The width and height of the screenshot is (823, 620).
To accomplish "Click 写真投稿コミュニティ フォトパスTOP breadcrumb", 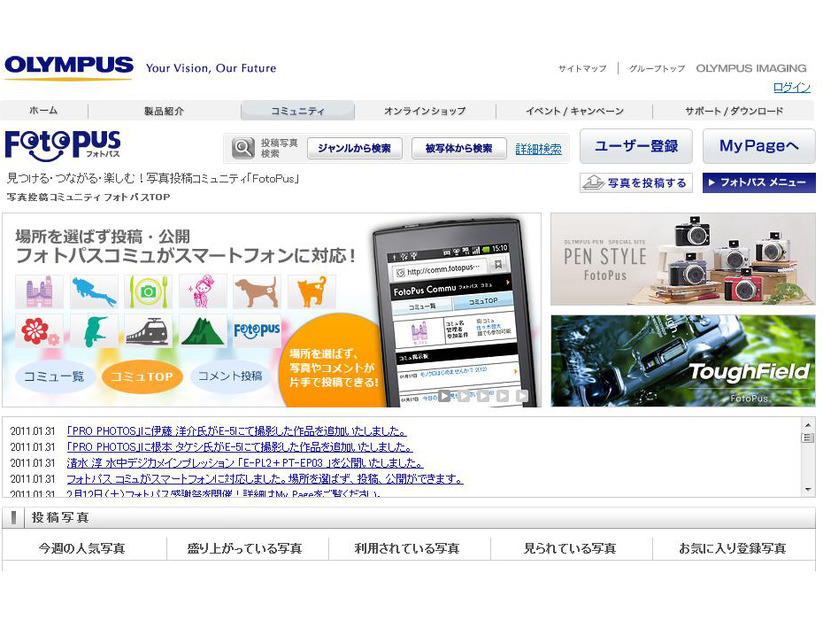I will tap(88, 197).
